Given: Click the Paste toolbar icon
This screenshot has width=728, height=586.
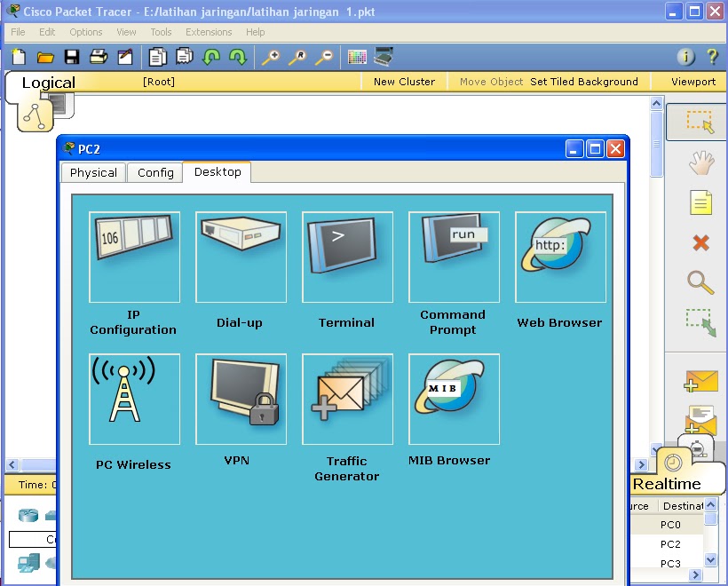Looking at the screenshot, I should [185, 56].
